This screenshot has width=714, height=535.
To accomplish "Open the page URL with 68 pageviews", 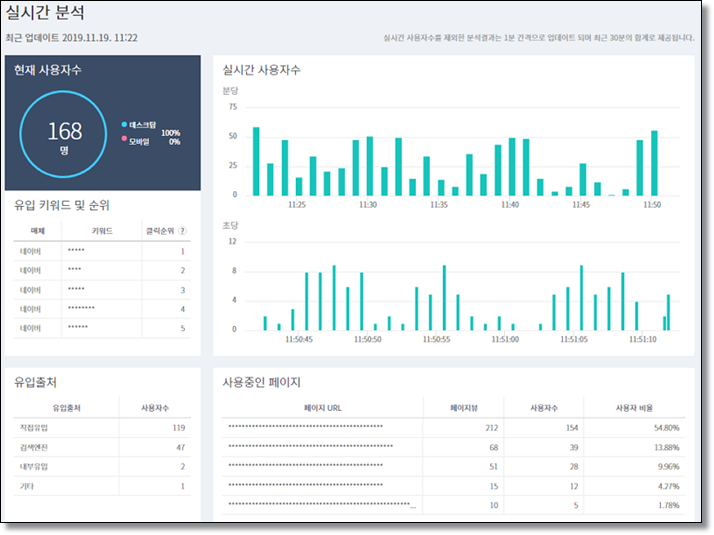I will point(311,446).
